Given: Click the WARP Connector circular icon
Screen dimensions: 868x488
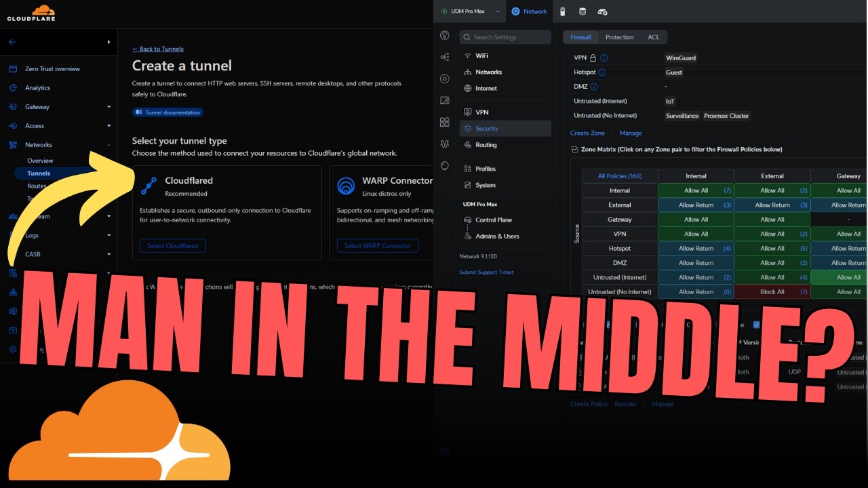Looking at the screenshot, I should (346, 186).
